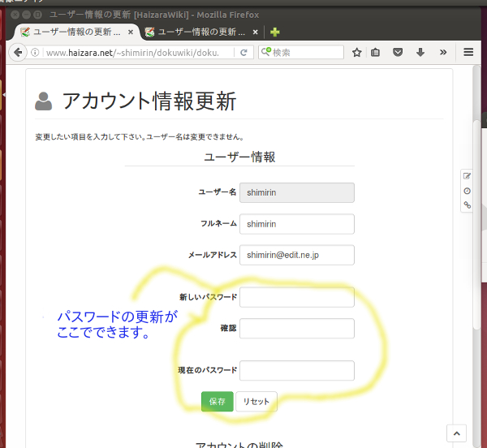The height and width of the screenshot is (448, 487).
Task: Bookmark this page with star icon
Action: click(x=357, y=52)
